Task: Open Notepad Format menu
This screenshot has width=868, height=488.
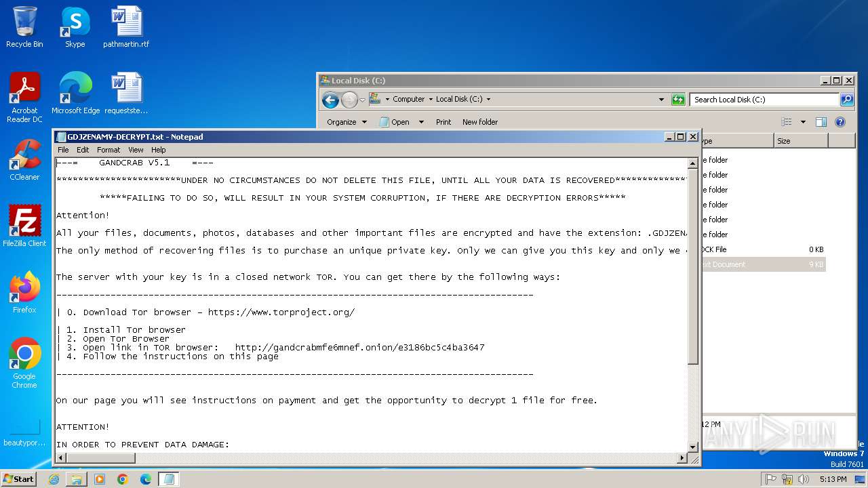Action: click(x=108, y=150)
